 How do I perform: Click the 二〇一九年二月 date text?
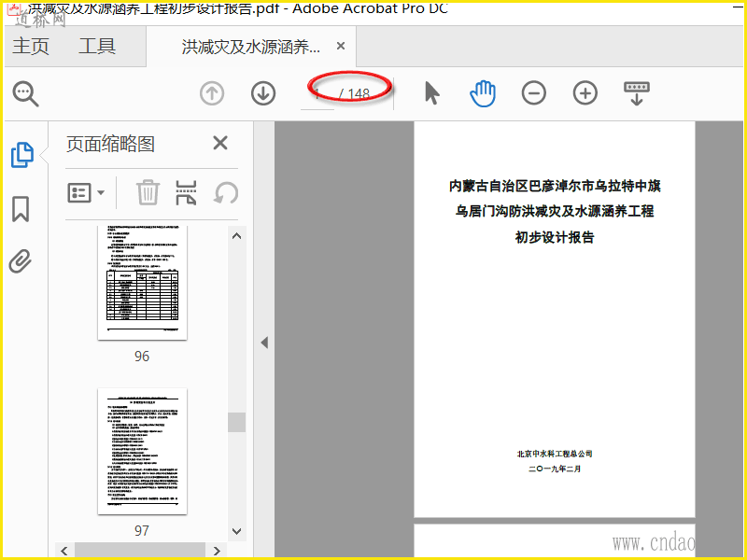pos(555,469)
